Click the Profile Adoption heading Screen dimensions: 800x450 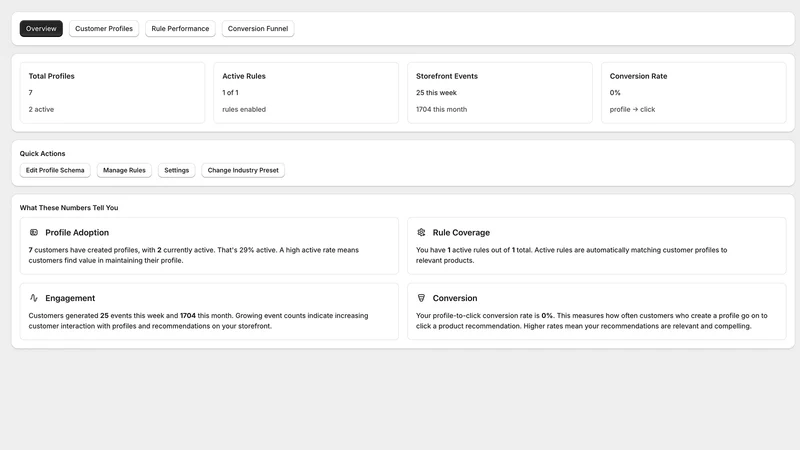tap(77, 233)
